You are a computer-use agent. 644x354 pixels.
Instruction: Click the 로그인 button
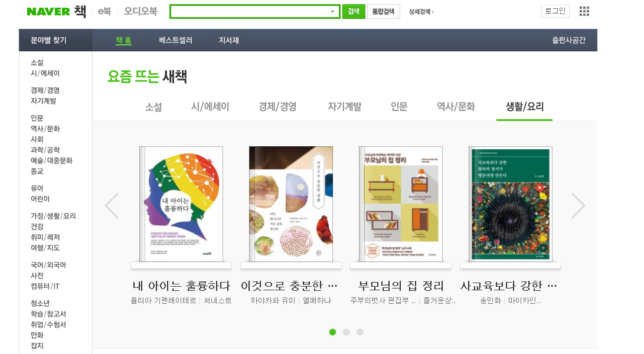(555, 11)
